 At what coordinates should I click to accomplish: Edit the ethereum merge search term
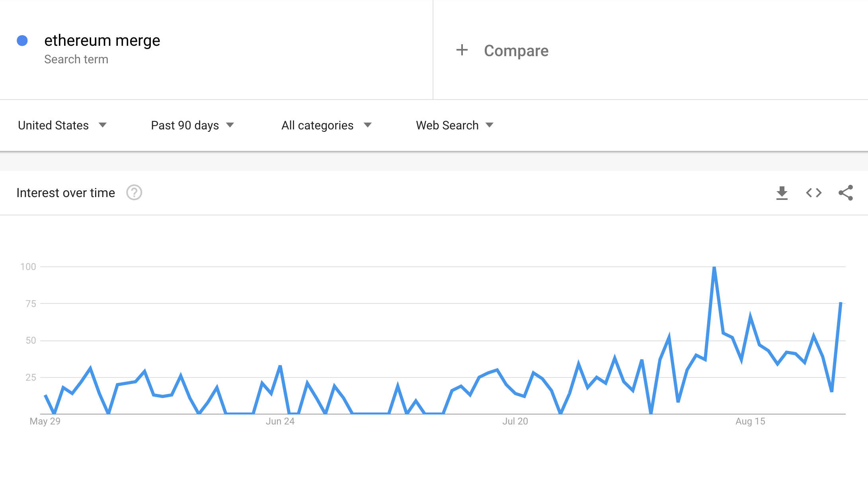point(102,41)
